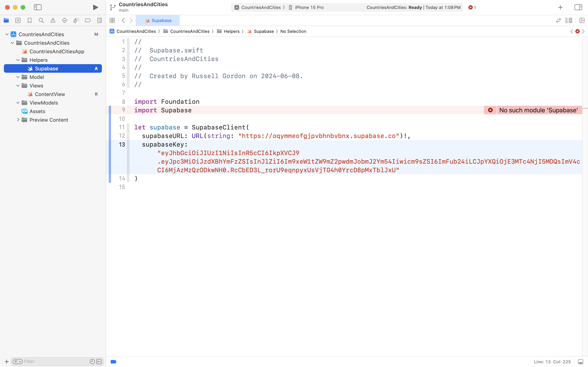This screenshot has height=367, width=588.
Task: Collapse the Helpers folder
Action: 18,60
